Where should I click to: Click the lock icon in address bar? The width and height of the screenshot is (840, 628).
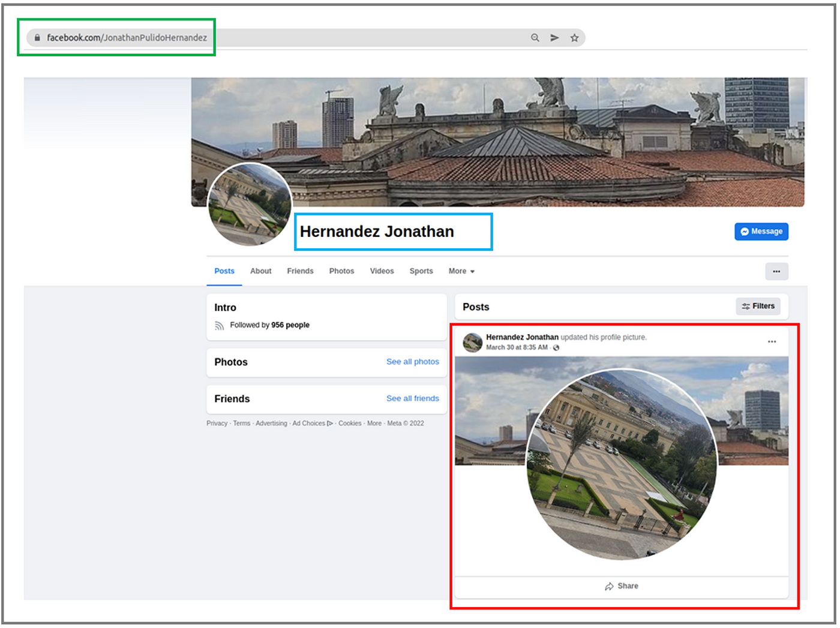(x=37, y=38)
